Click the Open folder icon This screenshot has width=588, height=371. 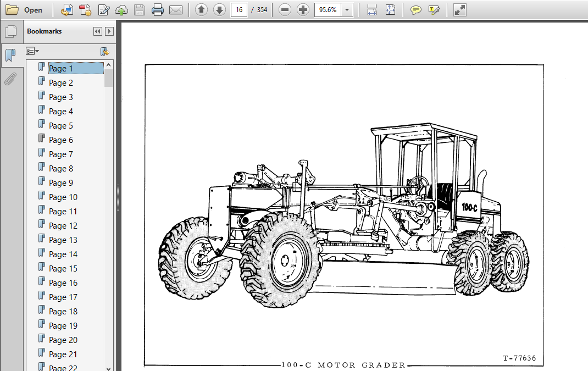[x=12, y=10]
